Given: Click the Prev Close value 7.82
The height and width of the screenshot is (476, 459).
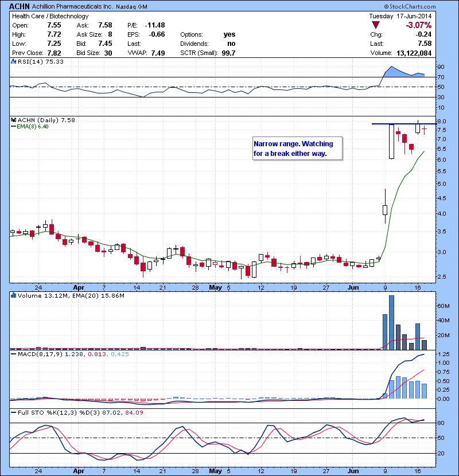Looking at the screenshot, I should click(54, 53).
